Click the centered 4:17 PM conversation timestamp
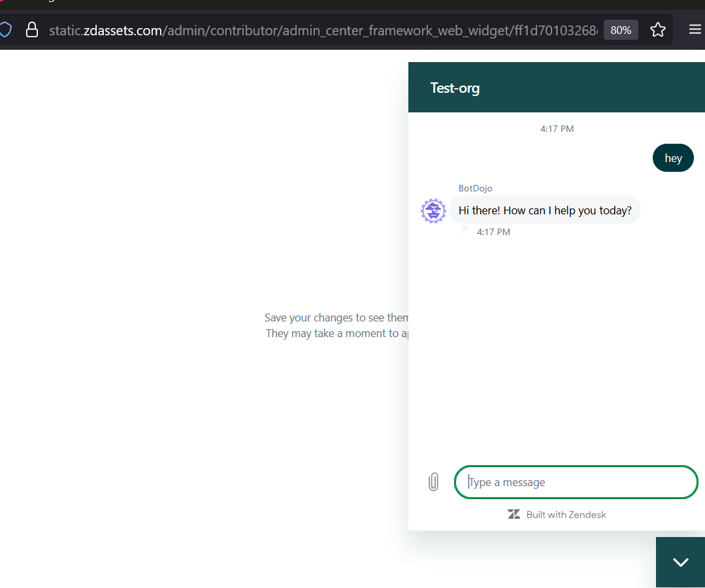Viewport: 705px width, 588px height. (x=557, y=129)
